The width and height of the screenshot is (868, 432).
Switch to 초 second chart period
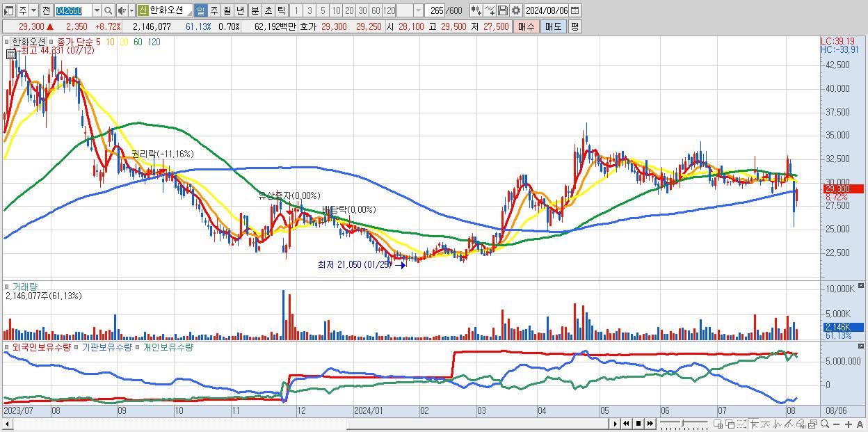point(268,10)
